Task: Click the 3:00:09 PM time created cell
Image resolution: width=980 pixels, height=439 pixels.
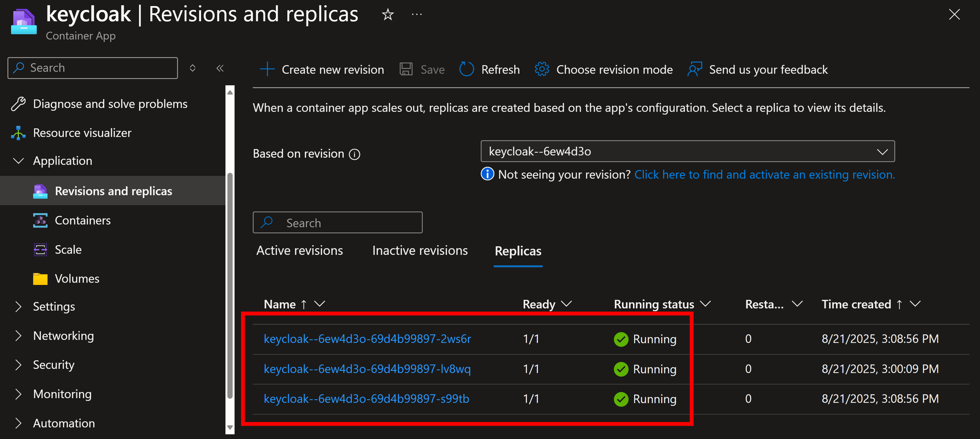Action: click(x=880, y=369)
